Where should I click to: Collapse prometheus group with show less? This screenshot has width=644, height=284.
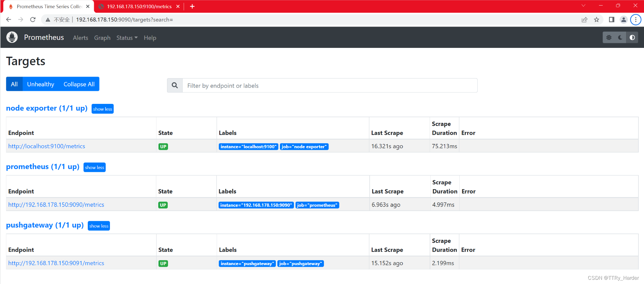(95, 167)
